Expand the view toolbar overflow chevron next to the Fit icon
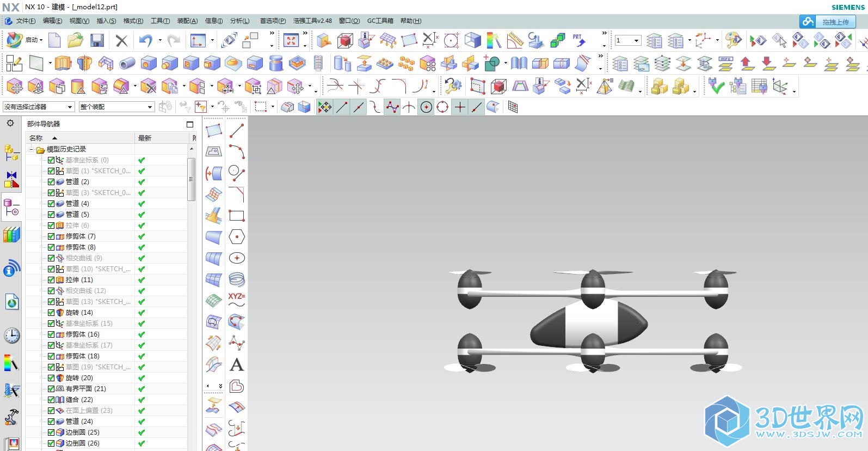 [305, 34]
